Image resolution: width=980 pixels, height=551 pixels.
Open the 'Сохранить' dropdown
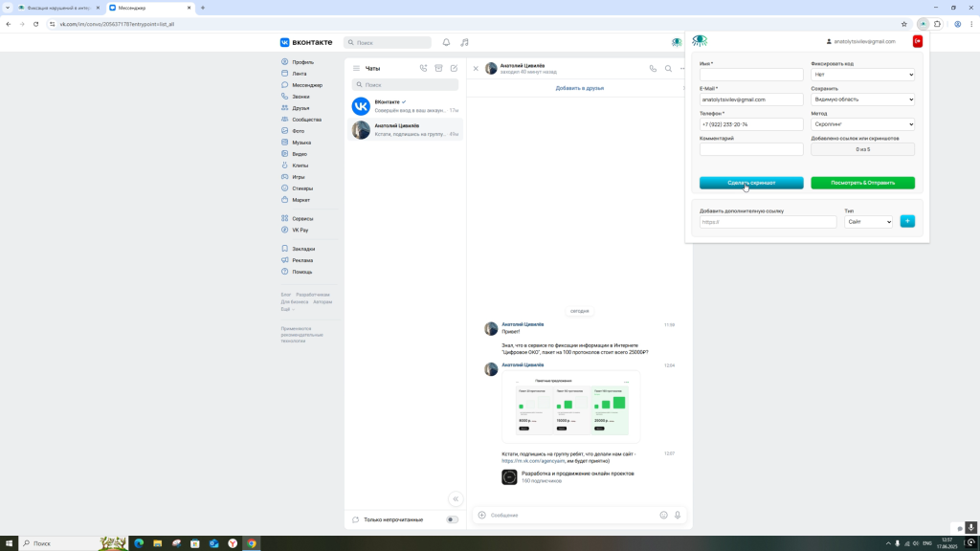[862, 99]
